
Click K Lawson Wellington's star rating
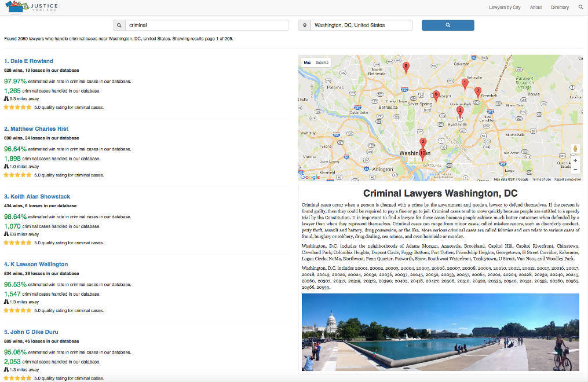click(17, 311)
